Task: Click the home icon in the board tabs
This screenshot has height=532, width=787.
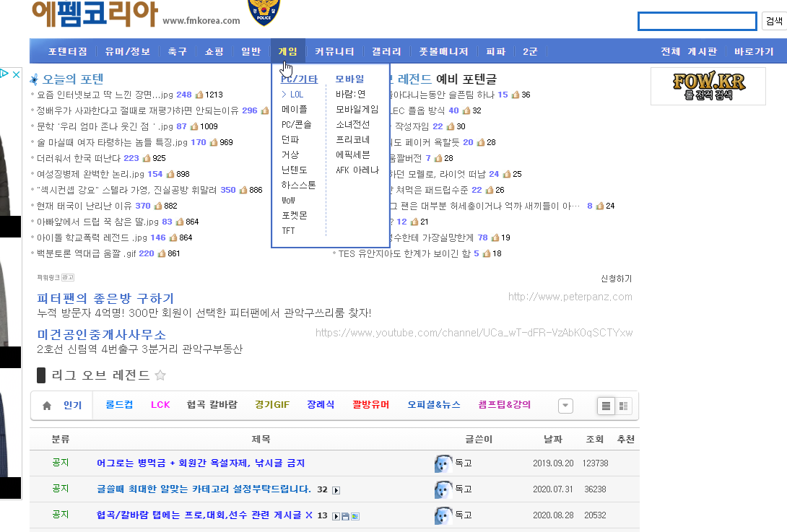Action: [47, 406]
